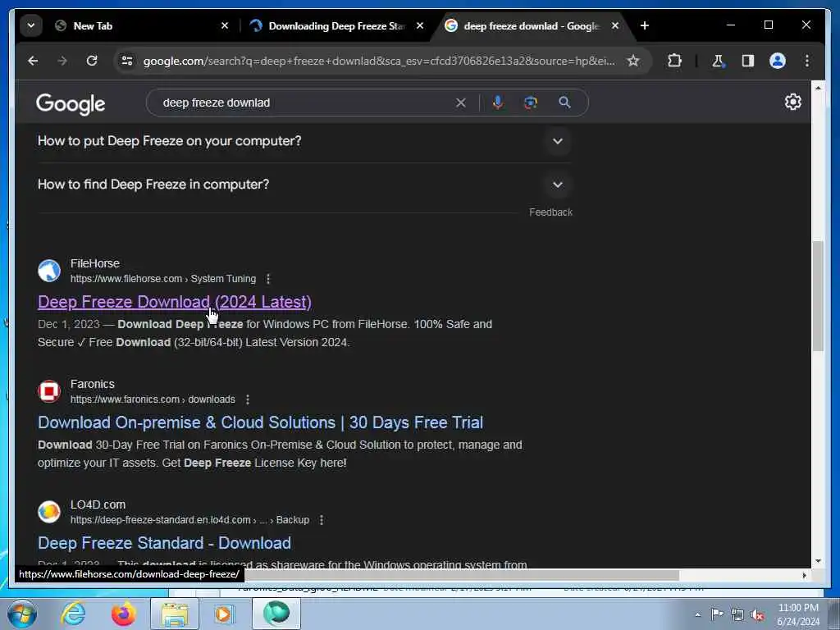The width and height of the screenshot is (840, 630).
Task: Click the Feedback link
Action: coord(550,212)
